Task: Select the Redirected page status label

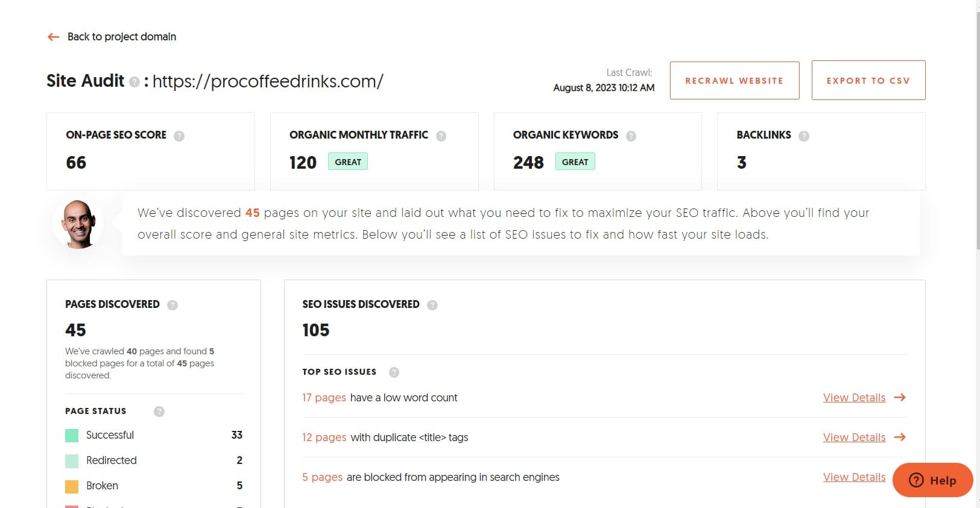Action: (112, 460)
